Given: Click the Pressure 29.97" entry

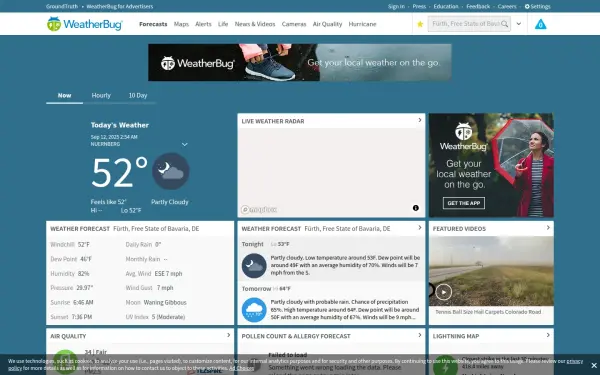Looking at the screenshot, I should click(72, 288).
